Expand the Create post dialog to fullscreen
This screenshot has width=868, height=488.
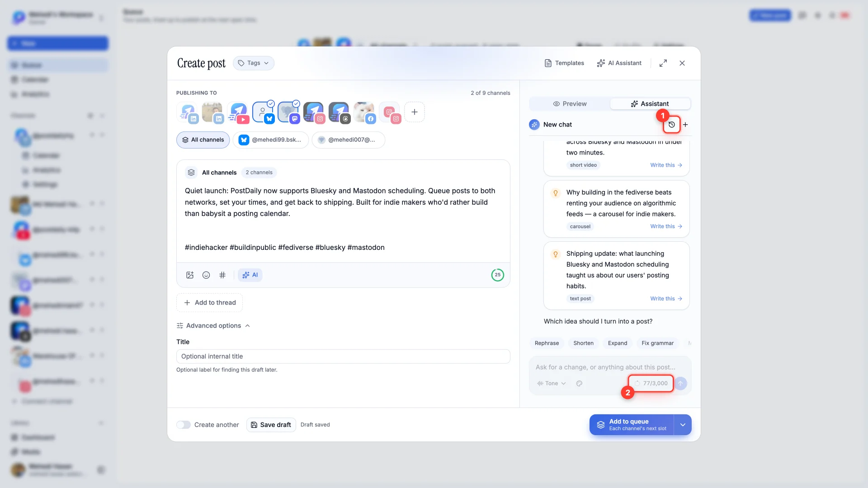tap(663, 63)
